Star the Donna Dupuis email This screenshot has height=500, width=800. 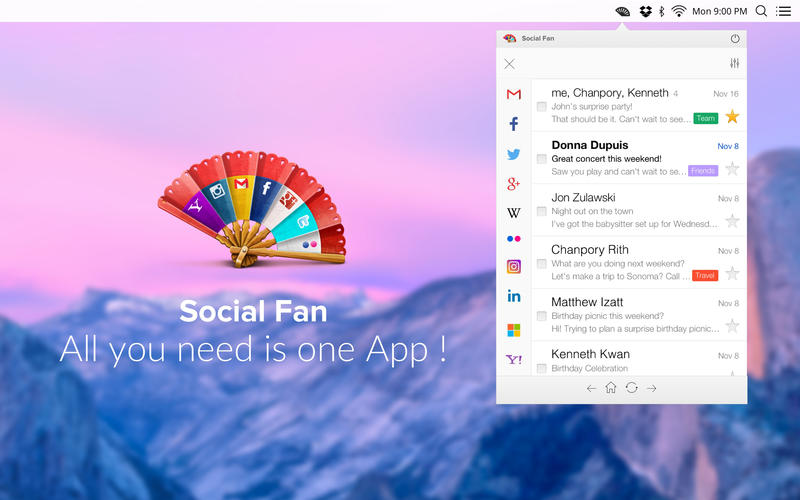click(x=732, y=168)
